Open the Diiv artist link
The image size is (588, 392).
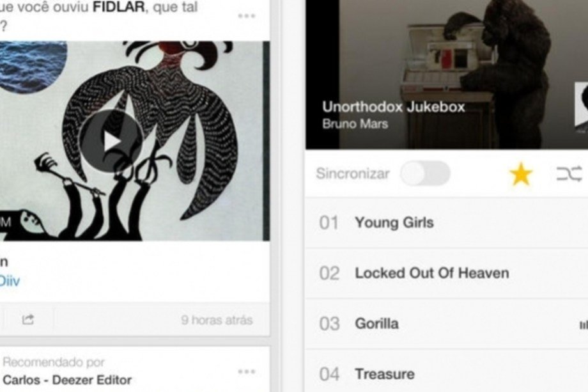[10, 281]
